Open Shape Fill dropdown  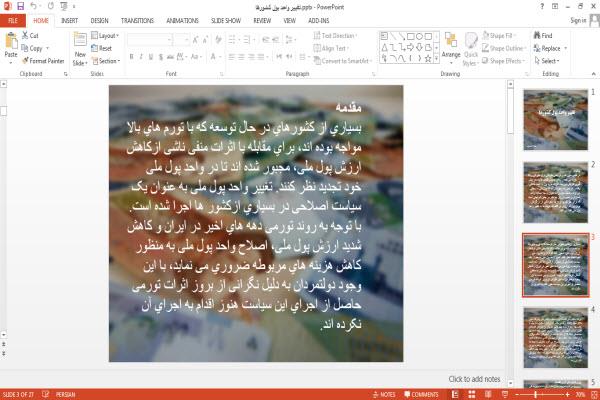499,36
